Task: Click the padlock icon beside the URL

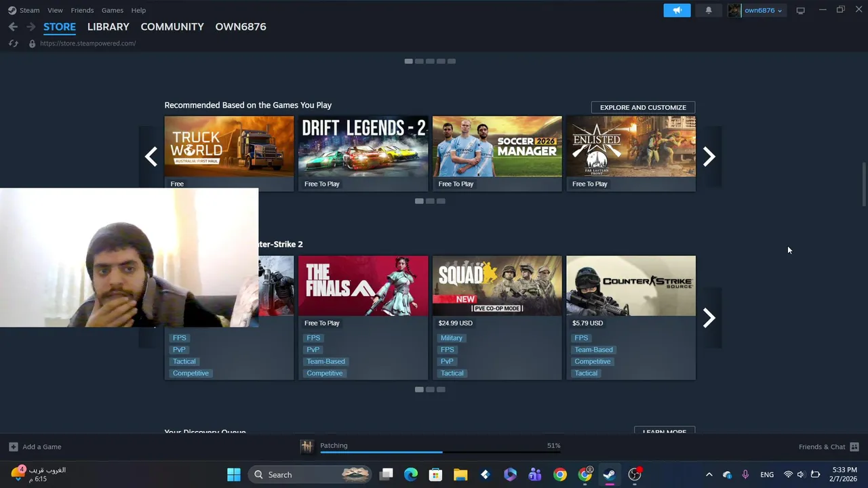Action: 32,43
